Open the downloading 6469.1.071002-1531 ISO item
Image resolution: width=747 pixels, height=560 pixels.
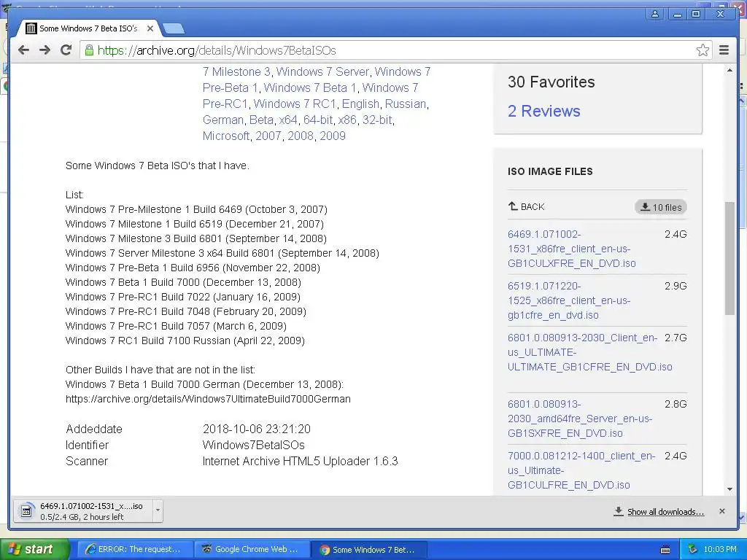pos(83,511)
